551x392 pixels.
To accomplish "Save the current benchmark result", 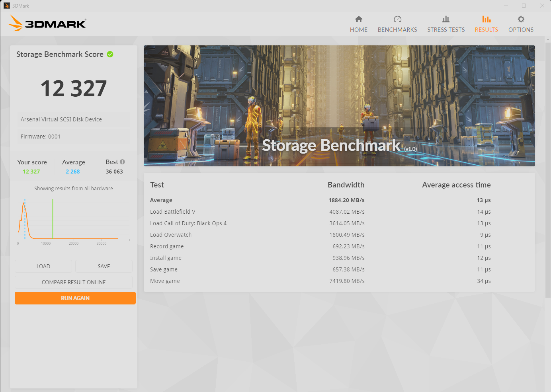I will tap(104, 266).
